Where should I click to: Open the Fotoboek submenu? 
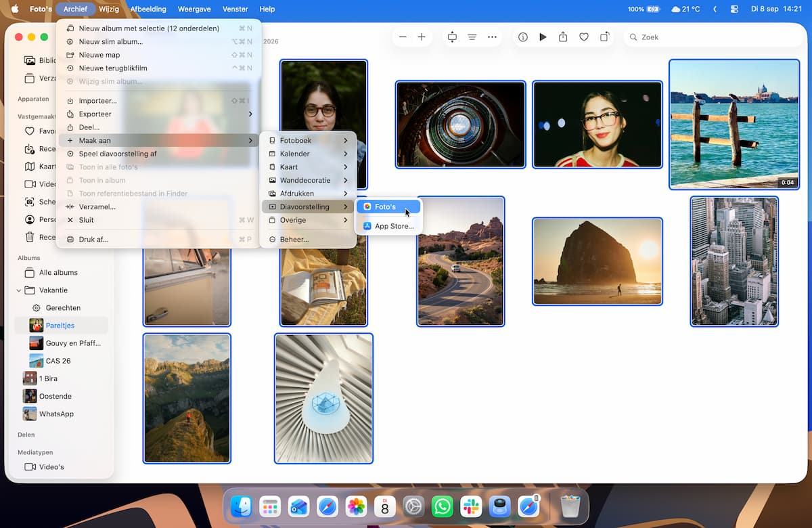click(x=308, y=140)
